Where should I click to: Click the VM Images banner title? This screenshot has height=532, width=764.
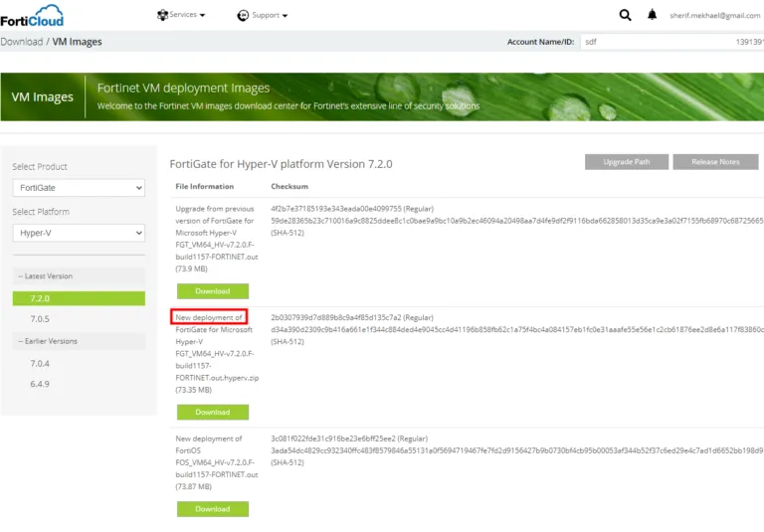(x=43, y=96)
